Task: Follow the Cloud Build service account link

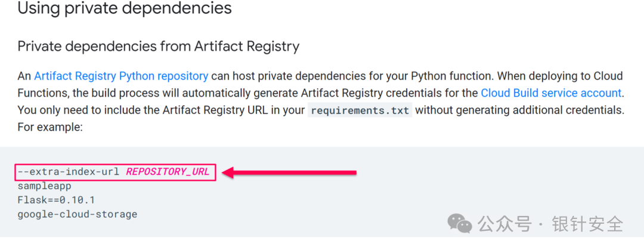Action: click(x=551, y=93)
